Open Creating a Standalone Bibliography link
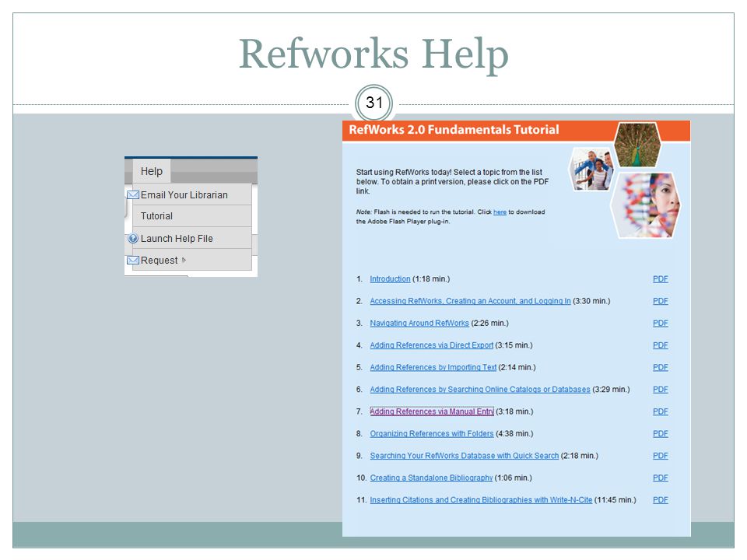747x560 pixels. [432, 478]
